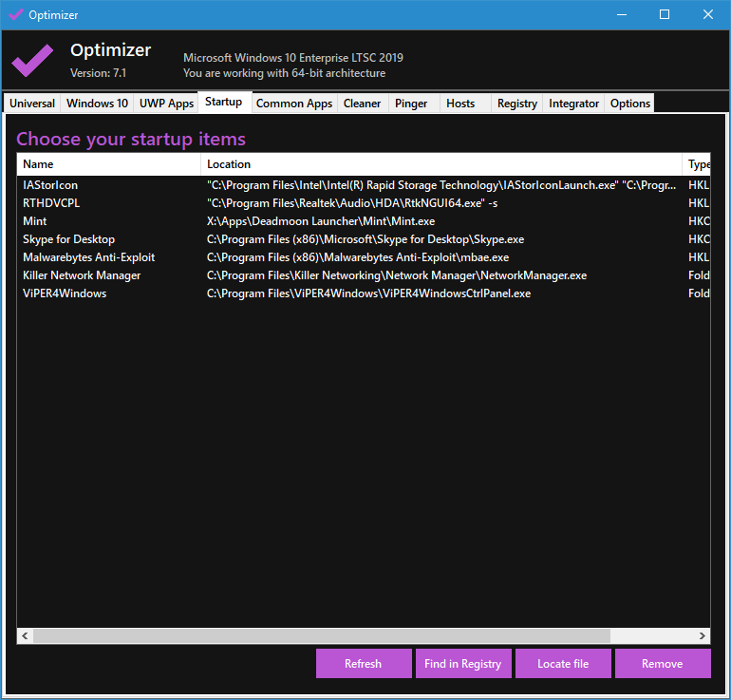Select the Registry tab
Image resolution: width=731 pixels, height=700 pixels.
point(516,104)
